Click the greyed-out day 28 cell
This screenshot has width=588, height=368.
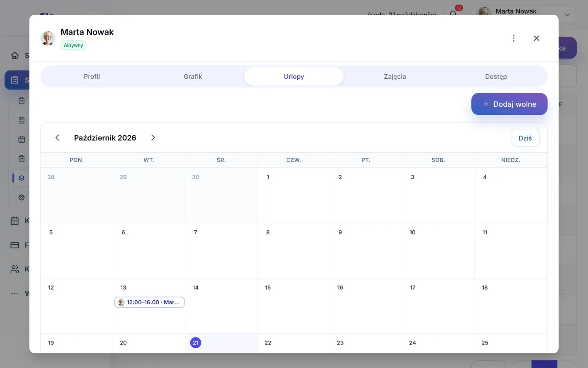[77, 195]
